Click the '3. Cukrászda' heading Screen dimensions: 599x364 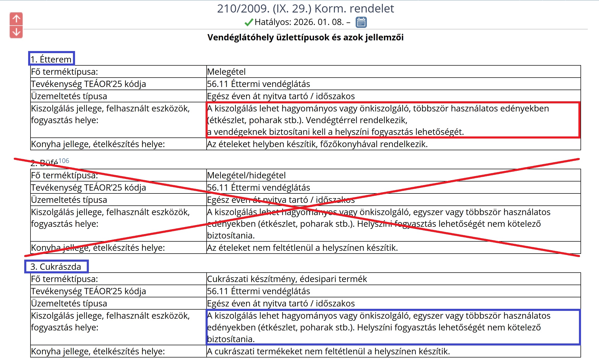click(x=56, y=267)
